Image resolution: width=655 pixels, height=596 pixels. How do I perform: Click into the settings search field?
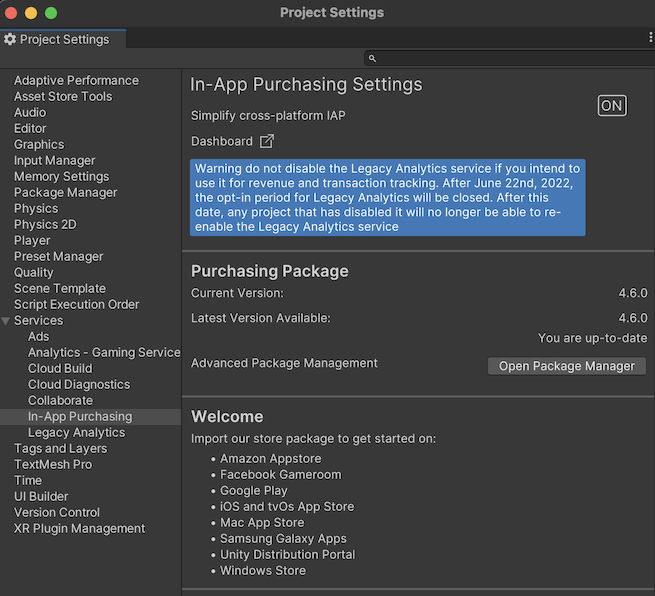coord(510,59)
